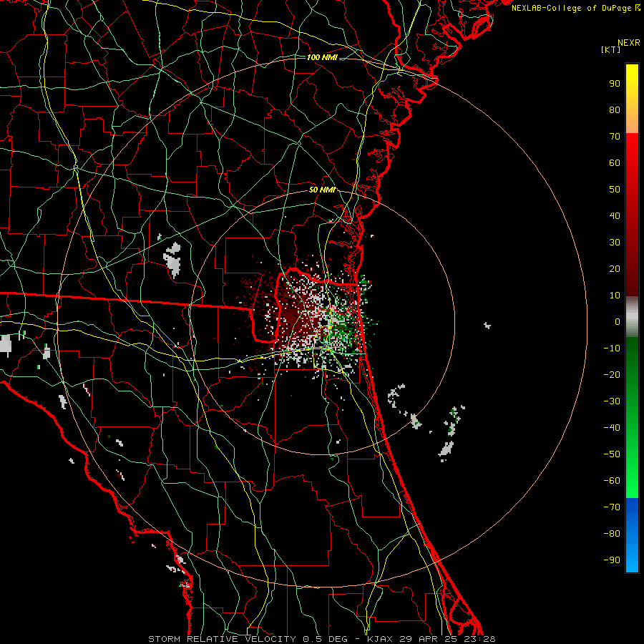Click the -90 scale label

coord(612,560)
